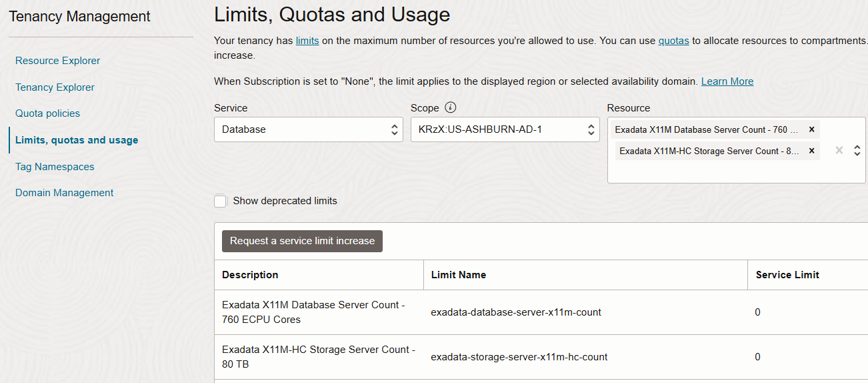Expand the Resource multi-select arrows
This screenshot has width=868, height=383.
click(857, 151)
